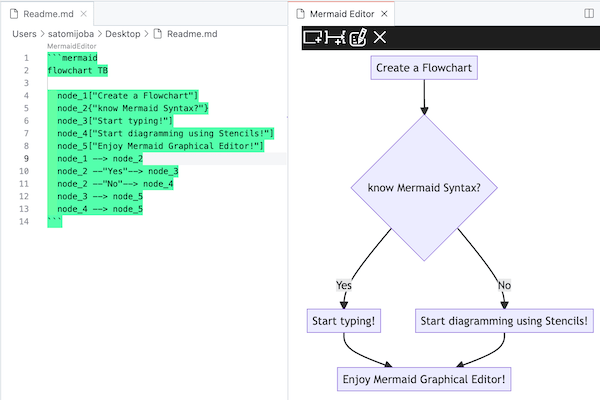Click the ```mermaid code line

click(72, 58)
